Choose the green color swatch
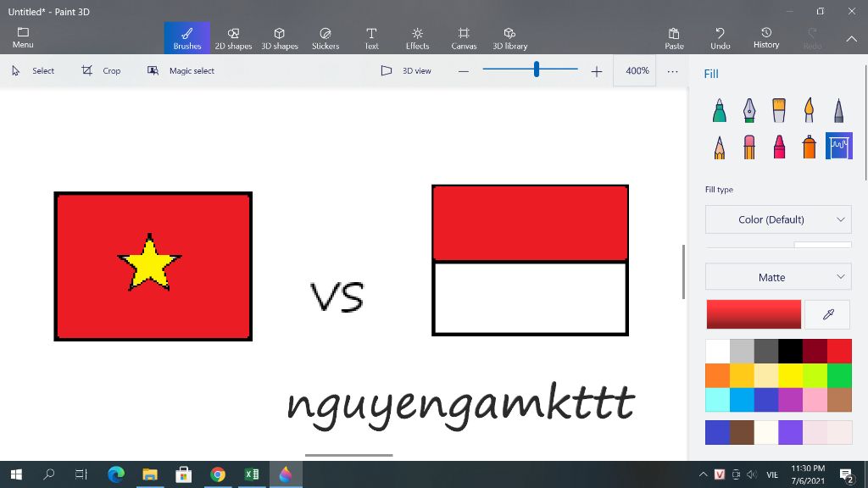 [839, 375]
